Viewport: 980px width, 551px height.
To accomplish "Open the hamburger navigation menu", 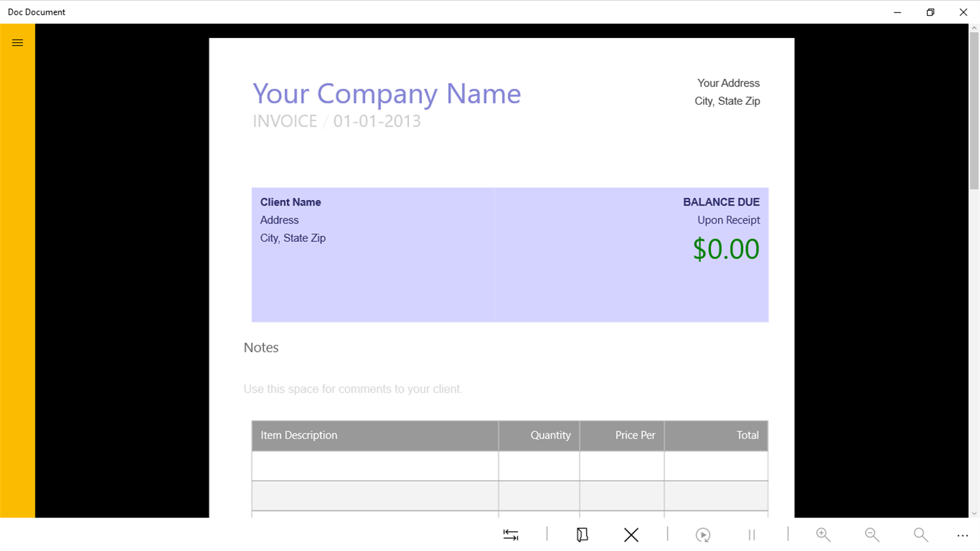I will 18,43.
